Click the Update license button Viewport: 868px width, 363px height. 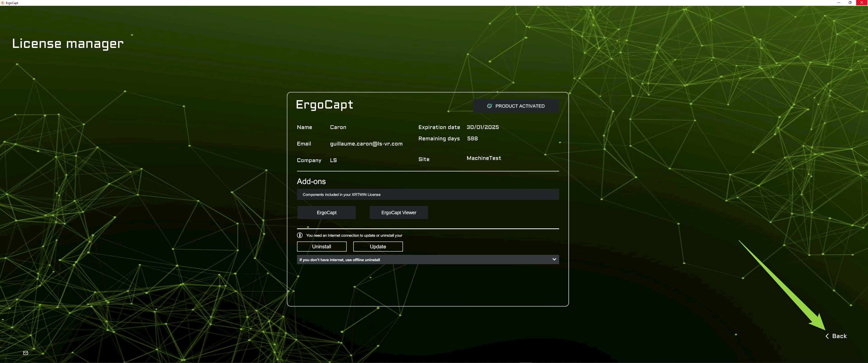378,247
